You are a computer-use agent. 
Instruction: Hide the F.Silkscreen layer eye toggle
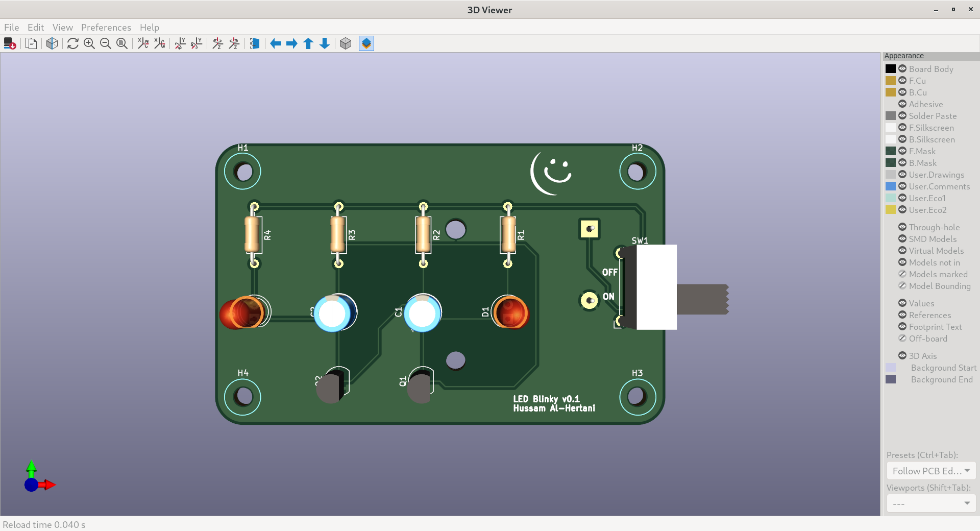coord(902,128)
